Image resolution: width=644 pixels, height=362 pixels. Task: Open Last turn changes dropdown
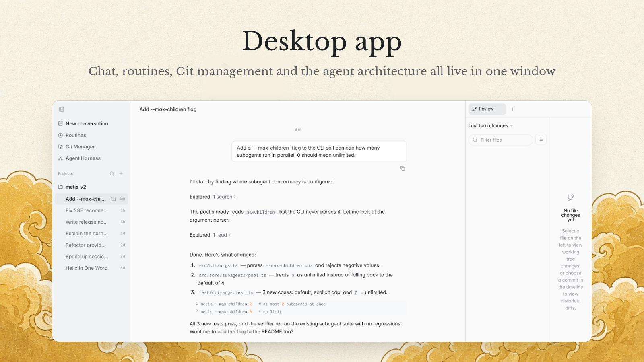491,126
